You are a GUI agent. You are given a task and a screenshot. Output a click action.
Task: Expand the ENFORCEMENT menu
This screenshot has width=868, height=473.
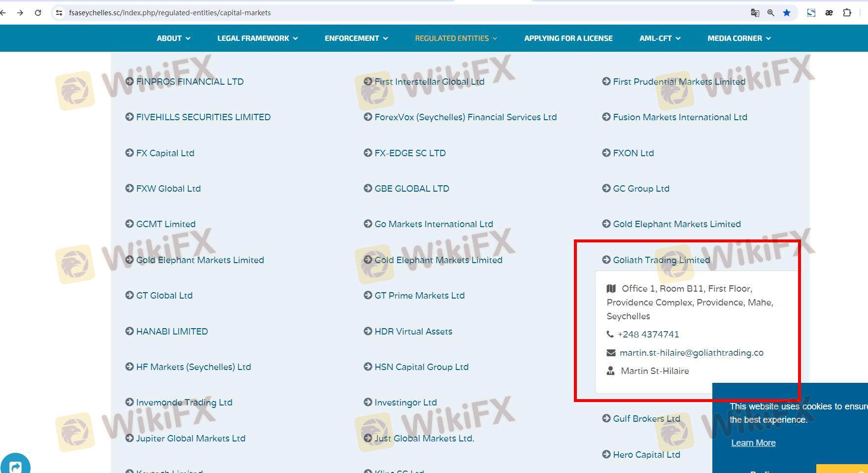click(x=356, y=38)
